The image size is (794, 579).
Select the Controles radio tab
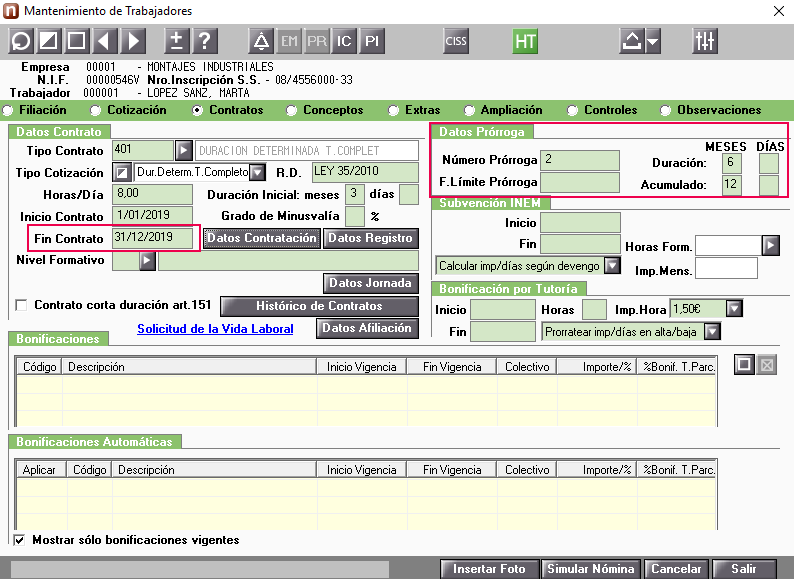pyautogui.click(x=572, y=110)
